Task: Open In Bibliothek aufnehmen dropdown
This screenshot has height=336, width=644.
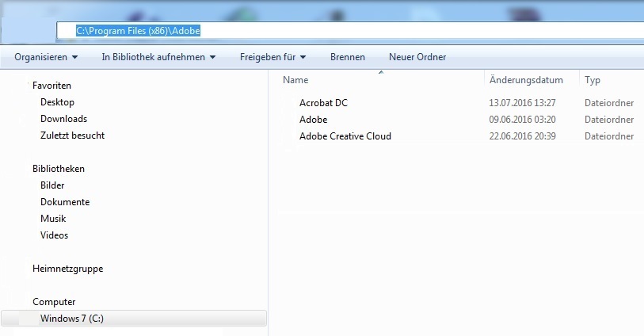Action: tap(158, 57)
